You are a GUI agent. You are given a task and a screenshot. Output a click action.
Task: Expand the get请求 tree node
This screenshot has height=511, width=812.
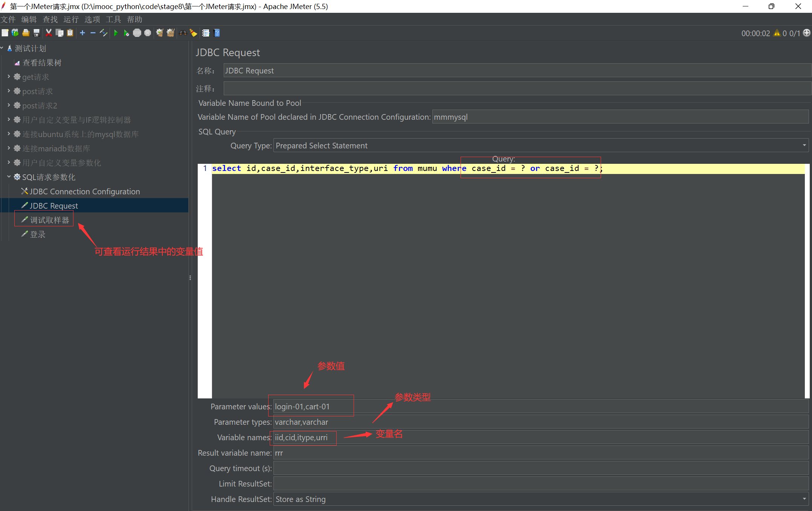9,77
